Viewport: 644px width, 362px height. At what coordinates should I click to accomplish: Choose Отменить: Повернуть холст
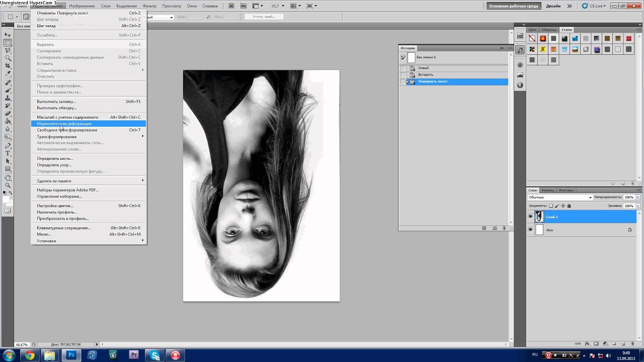[89, 13]
